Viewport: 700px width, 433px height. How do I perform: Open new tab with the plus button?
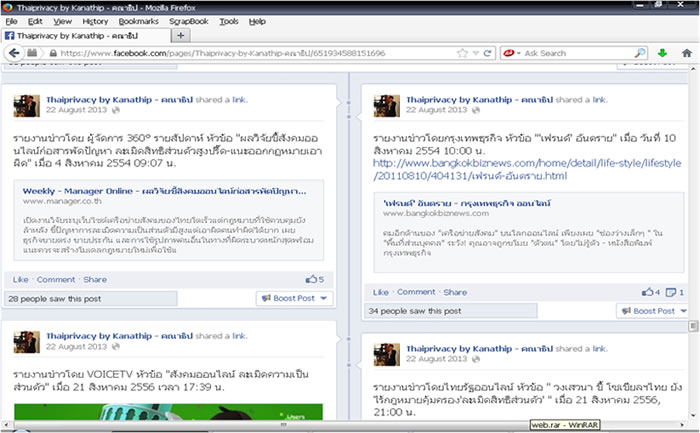click(x=181, y=35)
